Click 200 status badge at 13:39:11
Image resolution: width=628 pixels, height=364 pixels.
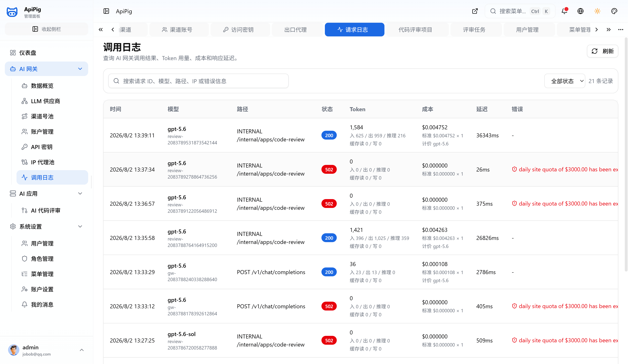329,135
